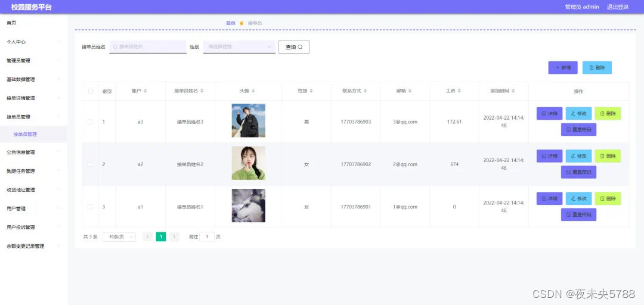Open 详情 for row a2
Viewport: 644px width, 305px height.
click(x=549, y=156)
